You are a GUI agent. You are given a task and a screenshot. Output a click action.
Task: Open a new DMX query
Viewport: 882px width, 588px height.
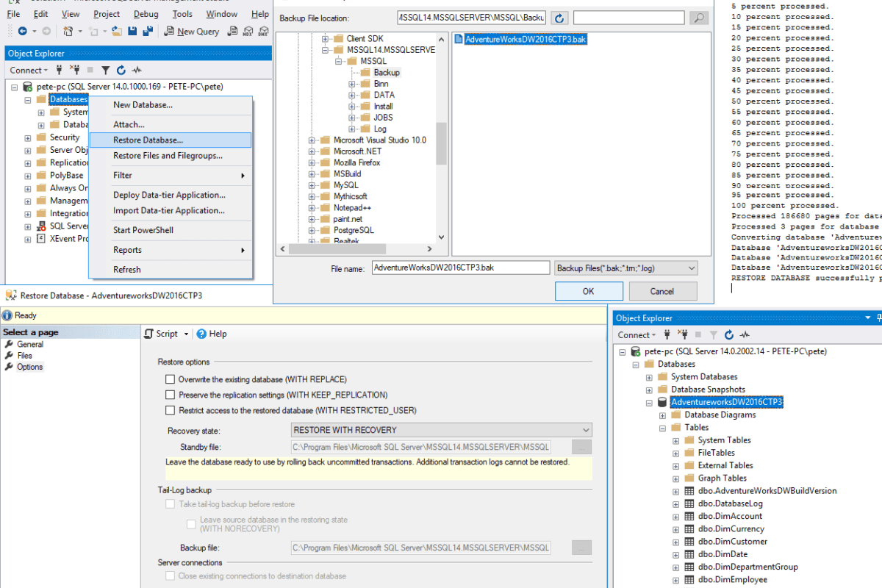[264, 32]
